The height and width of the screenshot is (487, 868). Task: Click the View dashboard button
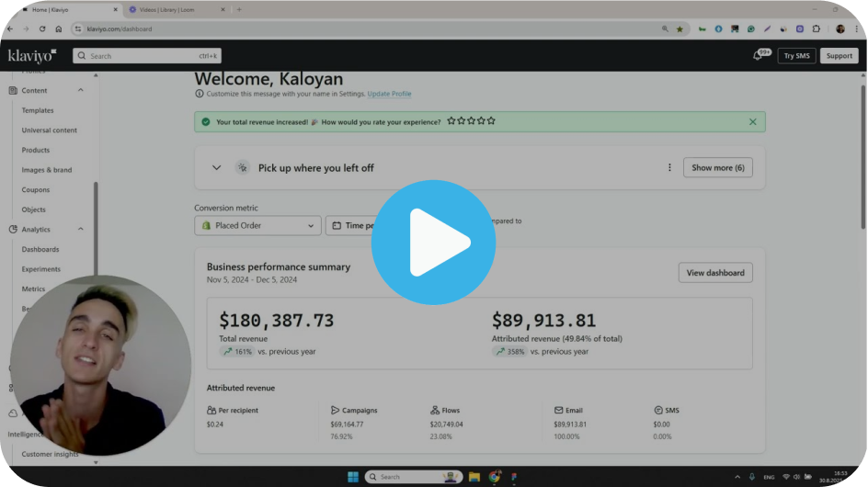715,273
